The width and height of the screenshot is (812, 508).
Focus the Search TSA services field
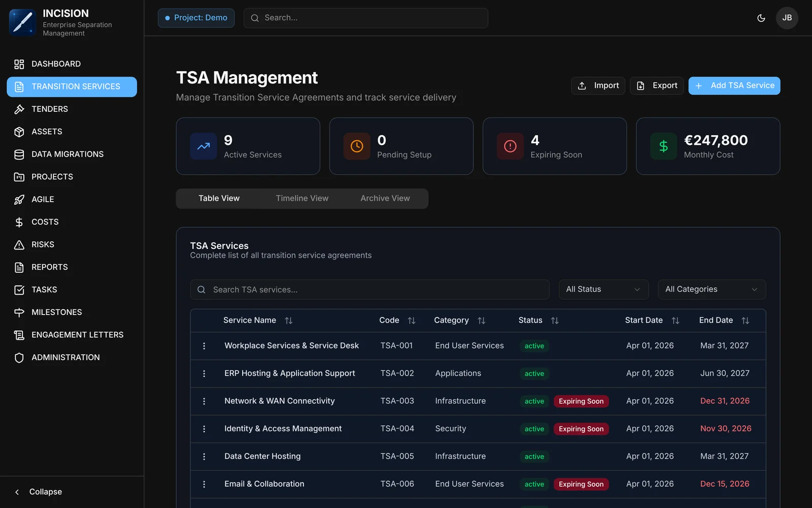click(370, 290)
